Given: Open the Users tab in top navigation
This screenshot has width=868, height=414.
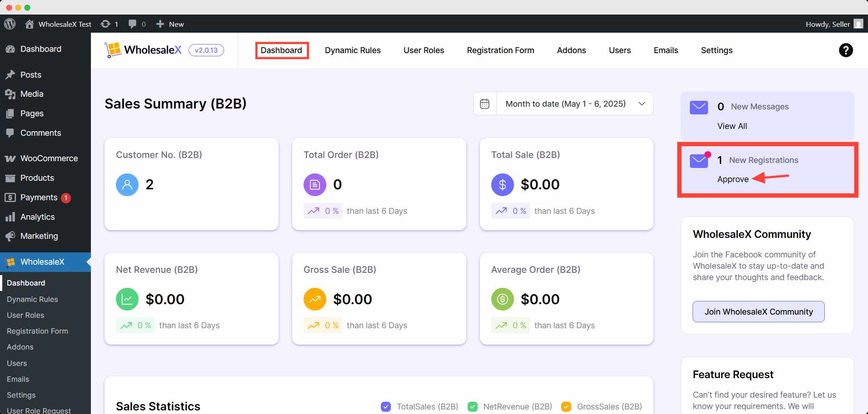Looking at the screenshot, I should 620,50.
